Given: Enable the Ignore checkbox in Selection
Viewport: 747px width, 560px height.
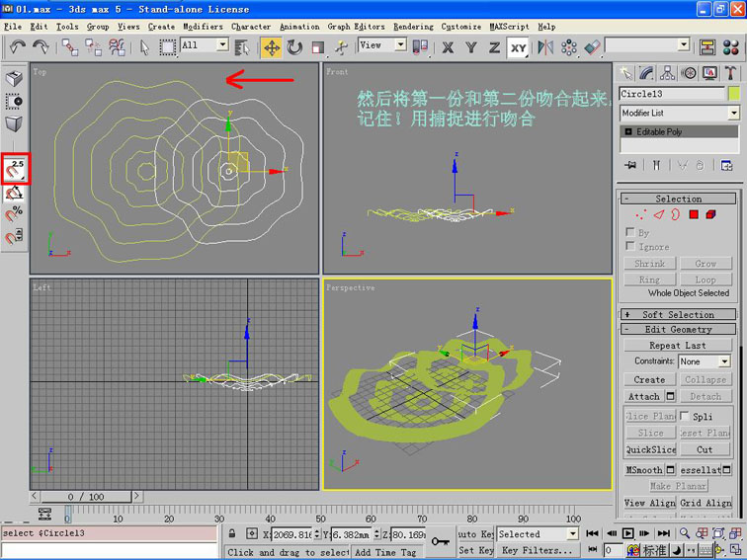Looking at the screenshot, I should [x=629, y=246].
